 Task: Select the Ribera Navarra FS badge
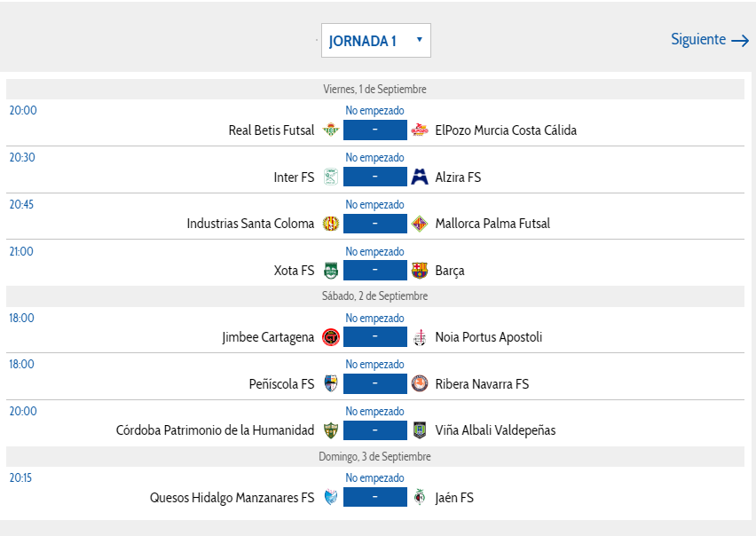coord(420,383)
